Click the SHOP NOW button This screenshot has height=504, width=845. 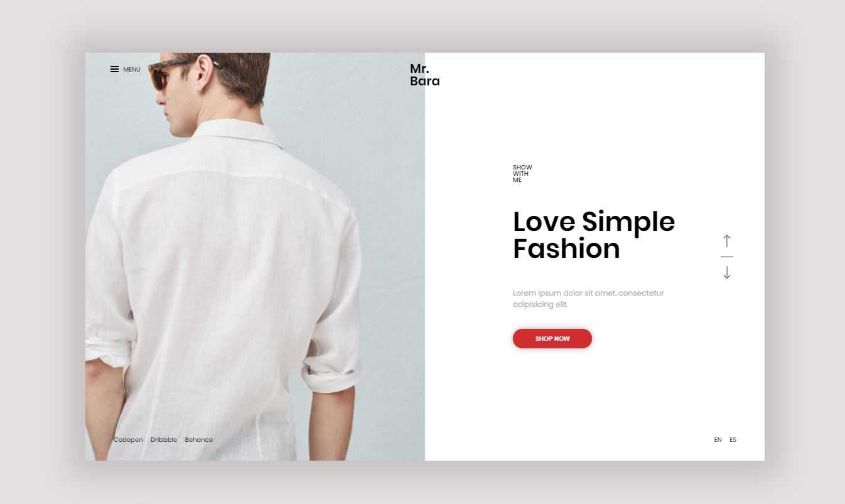pyautogui.click(x=552, y=338)
